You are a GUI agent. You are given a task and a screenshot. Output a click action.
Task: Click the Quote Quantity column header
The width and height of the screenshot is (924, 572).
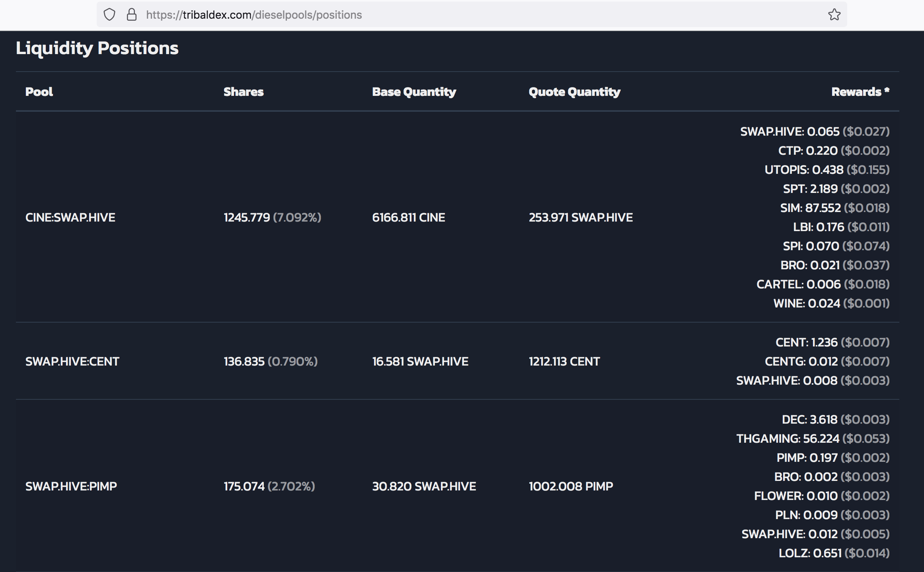[575, 92]
